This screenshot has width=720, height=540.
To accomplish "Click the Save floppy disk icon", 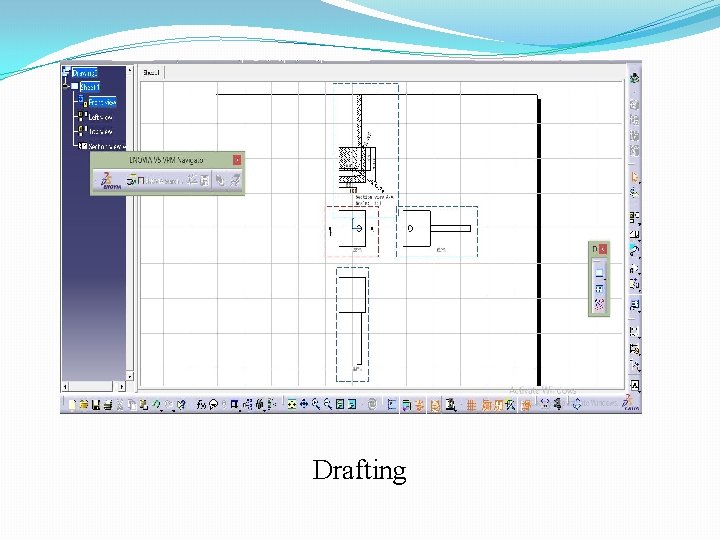I will coord(96,405).
